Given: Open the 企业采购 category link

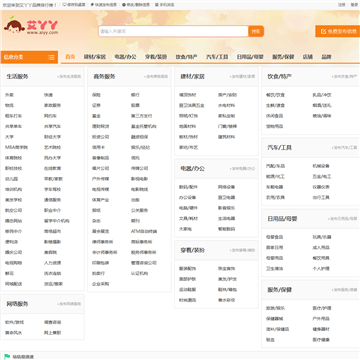Looking at the screenshot, I should coord(100,284).
